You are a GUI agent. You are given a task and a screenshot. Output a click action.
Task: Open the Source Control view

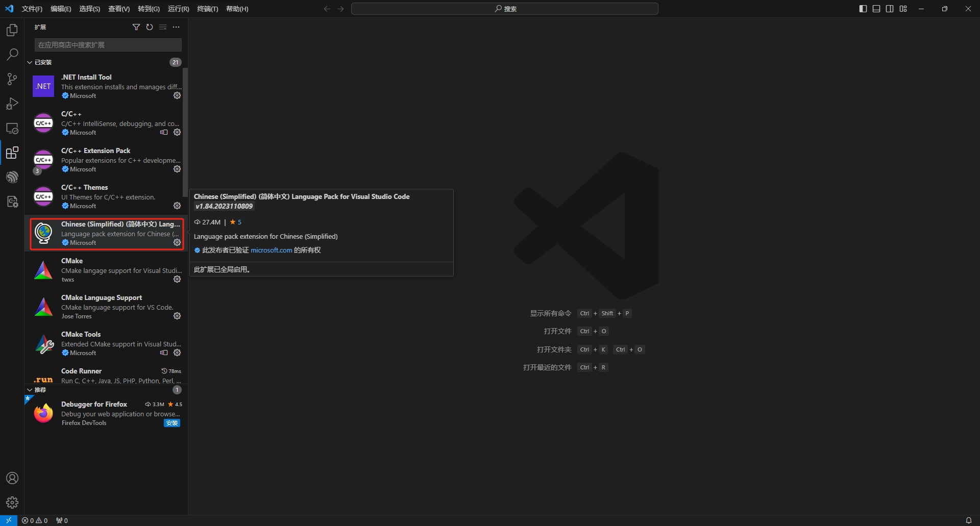[x=12, y=79]
